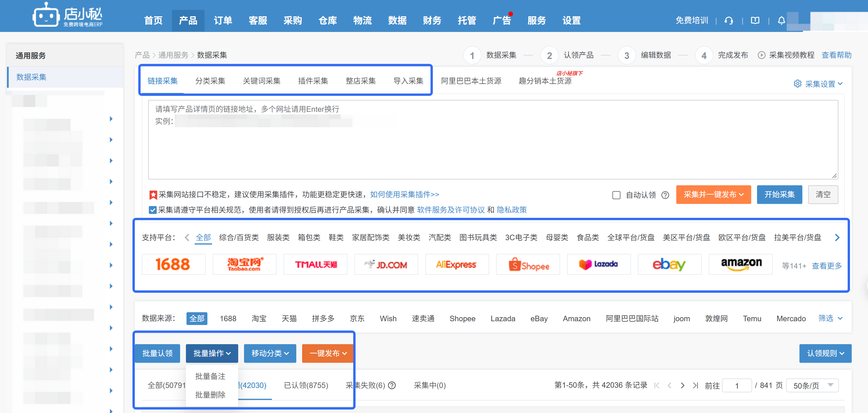Open the 50条/页 page size selector

pos(812,385)
